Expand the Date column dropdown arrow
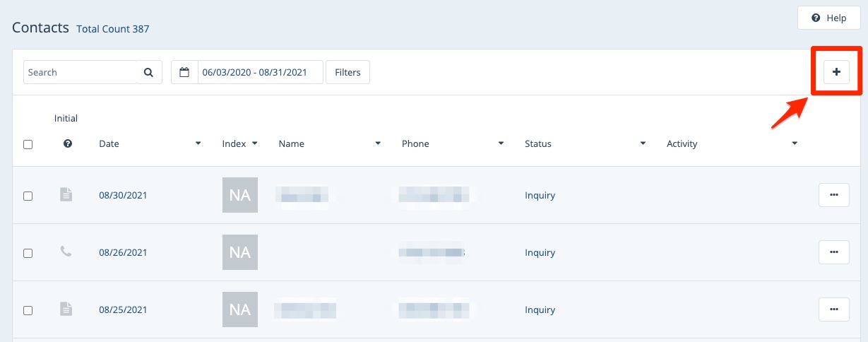The image size is (868, 342). [x=198, y=143]
